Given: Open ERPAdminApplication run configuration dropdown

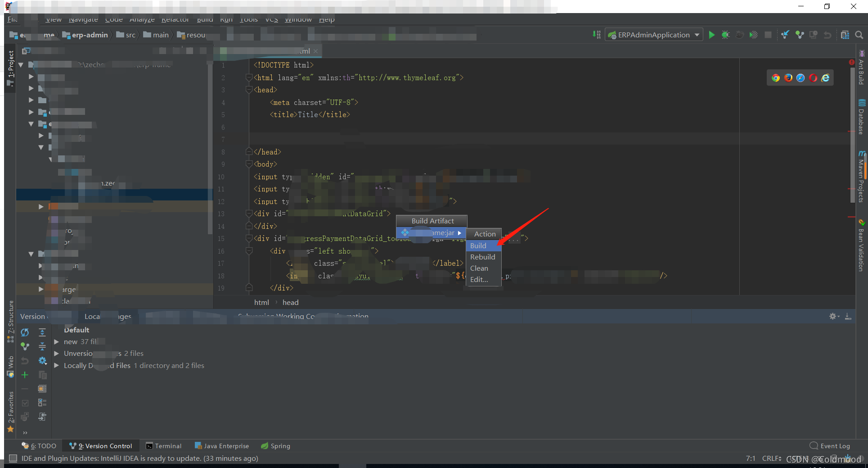Looking at the screenshot, I should click(654, 35).
